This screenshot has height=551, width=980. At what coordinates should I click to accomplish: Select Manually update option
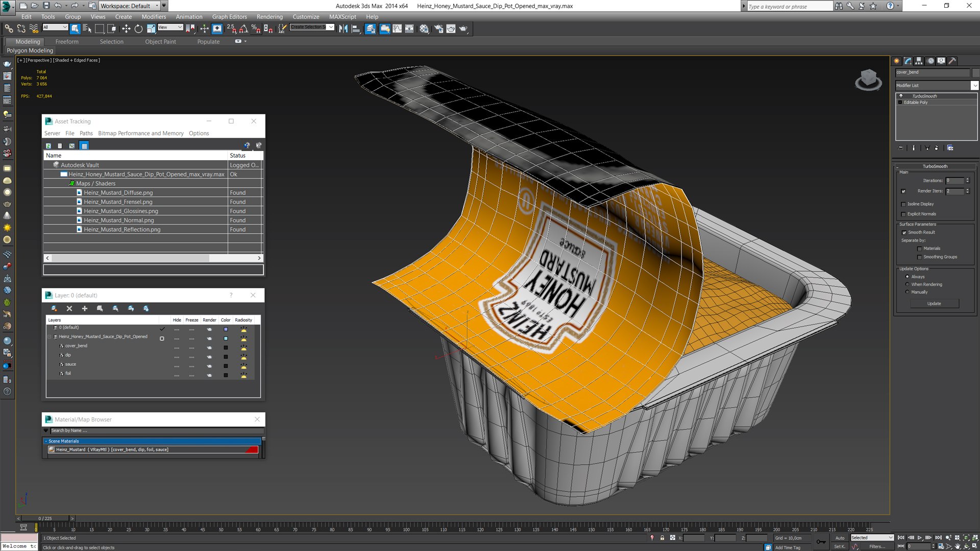click(907, 292)
